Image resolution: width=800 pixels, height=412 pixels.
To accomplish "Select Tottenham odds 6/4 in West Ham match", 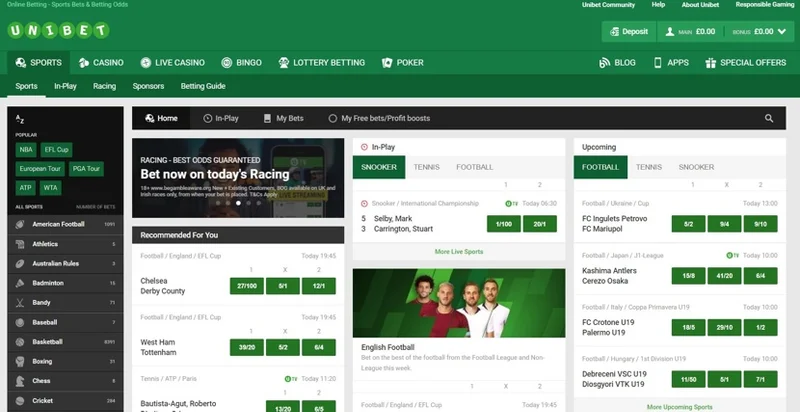I will point(318,347).
